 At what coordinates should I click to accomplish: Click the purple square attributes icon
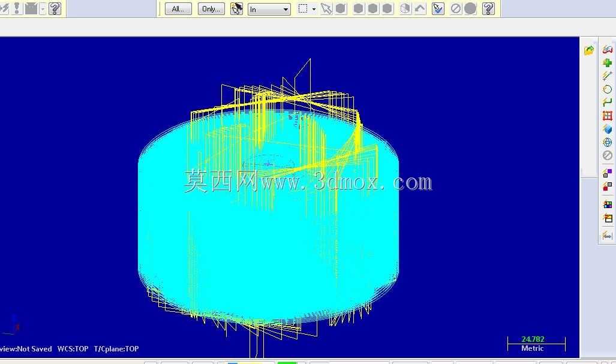point(608,173)
